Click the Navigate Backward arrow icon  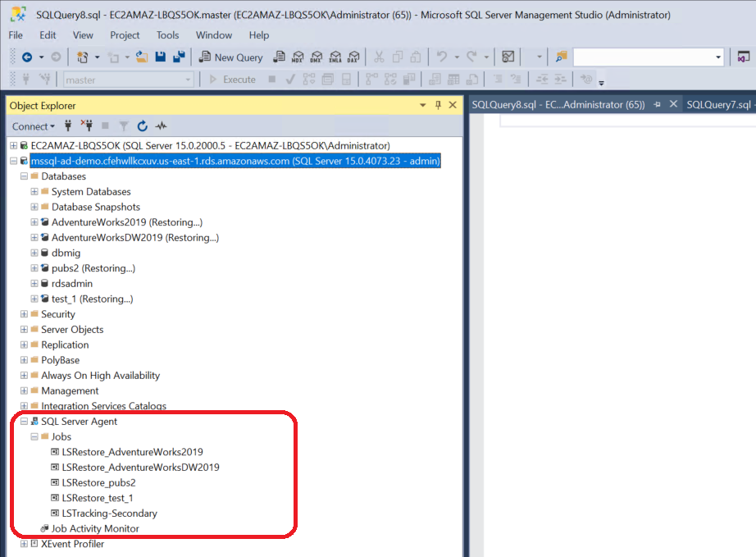pyautogui.click(x=28, y=57)
